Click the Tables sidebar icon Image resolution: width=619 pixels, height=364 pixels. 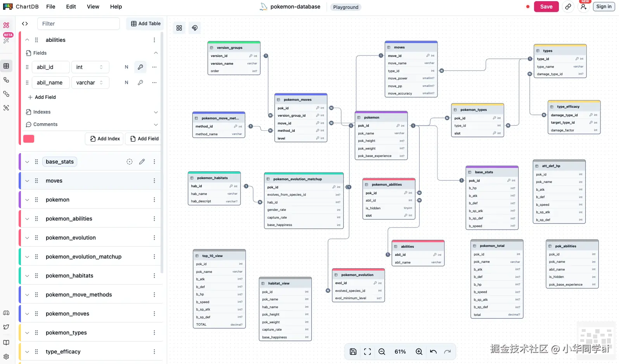coord(6,66)
